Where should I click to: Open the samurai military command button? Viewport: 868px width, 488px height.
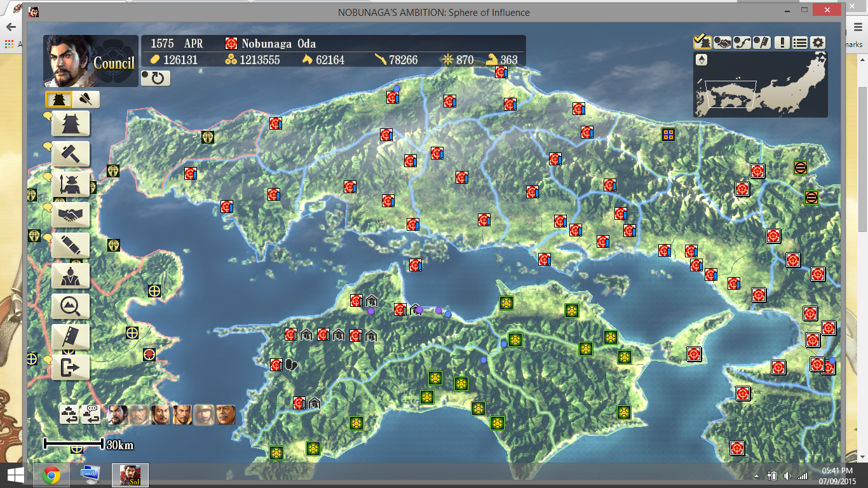point(71,184)
